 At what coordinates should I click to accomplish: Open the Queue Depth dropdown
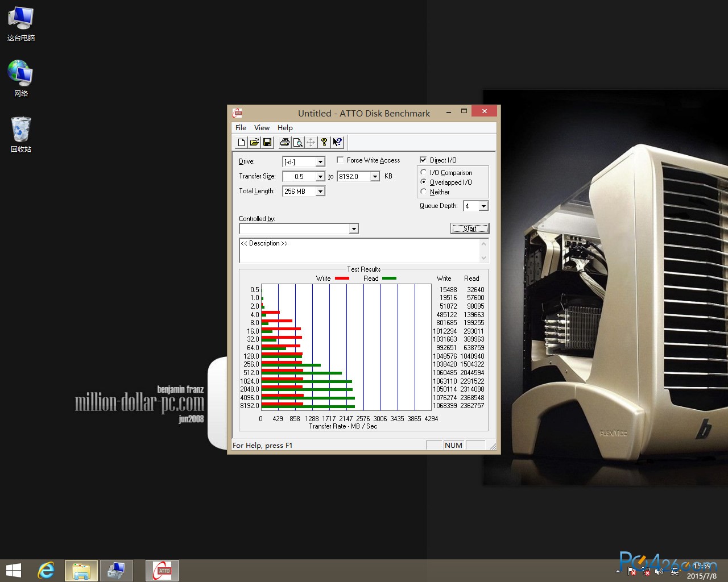(x=483, y=206)
